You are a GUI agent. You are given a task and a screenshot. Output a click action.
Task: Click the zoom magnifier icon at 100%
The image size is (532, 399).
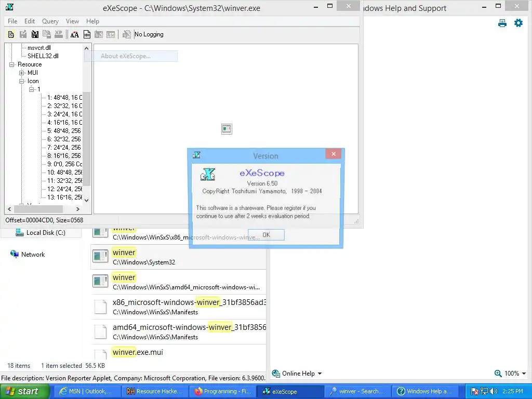point(498,374)
